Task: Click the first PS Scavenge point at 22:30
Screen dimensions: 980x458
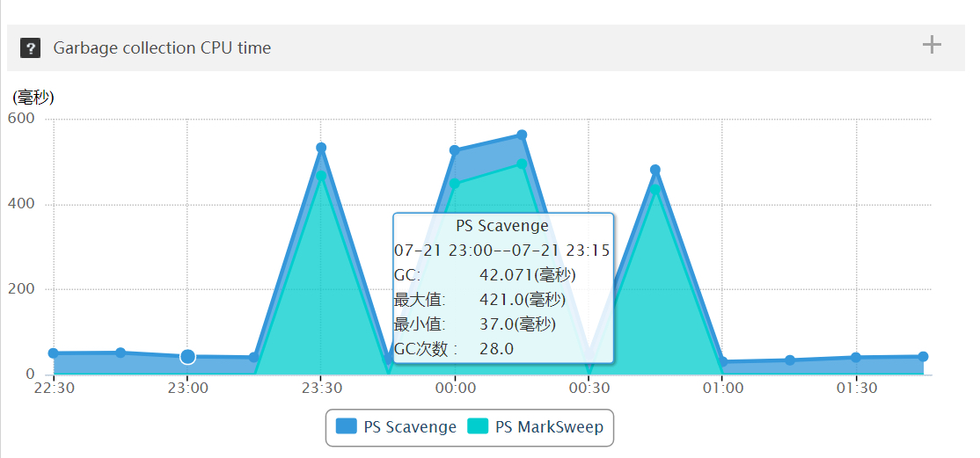Action: (54, 353)
